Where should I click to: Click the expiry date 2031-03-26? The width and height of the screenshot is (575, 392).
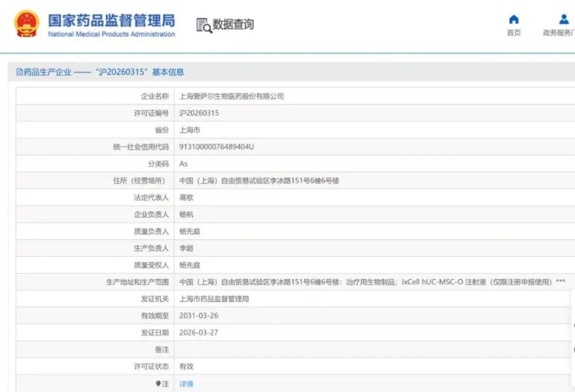click(x=199, y=316)
